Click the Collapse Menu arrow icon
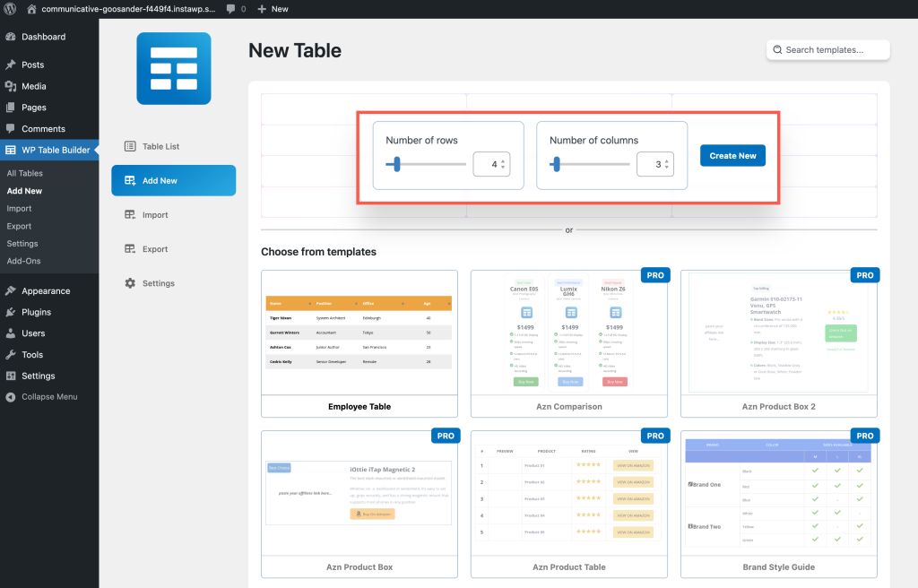Image resolution: width=918 pixels, height=588 pixels. [x=11, y=397]
